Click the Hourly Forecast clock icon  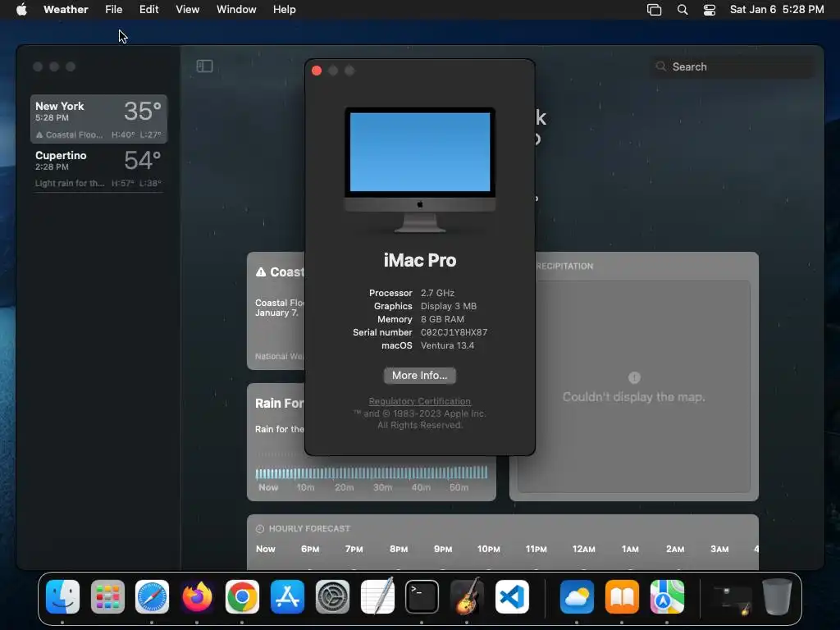260,529
